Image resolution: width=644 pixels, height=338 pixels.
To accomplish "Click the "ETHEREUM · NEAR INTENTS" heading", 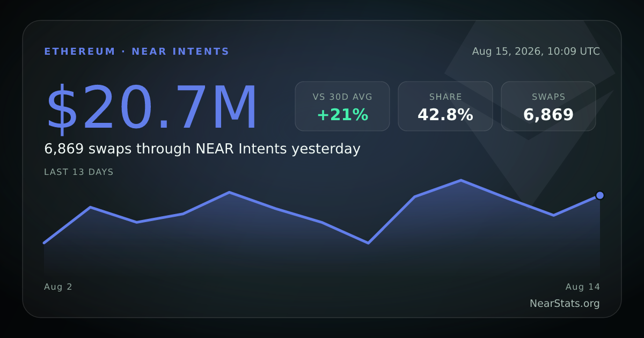I will [x=137, y=52].
